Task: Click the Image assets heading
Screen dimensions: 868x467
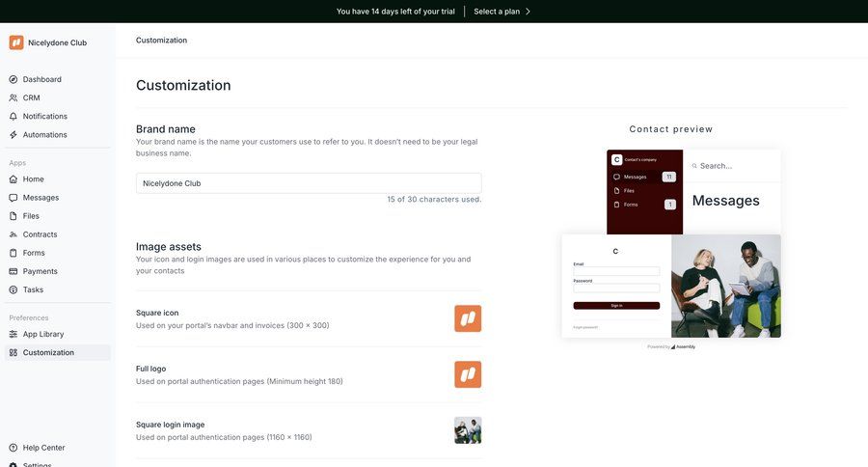Action: click(168, 246)
